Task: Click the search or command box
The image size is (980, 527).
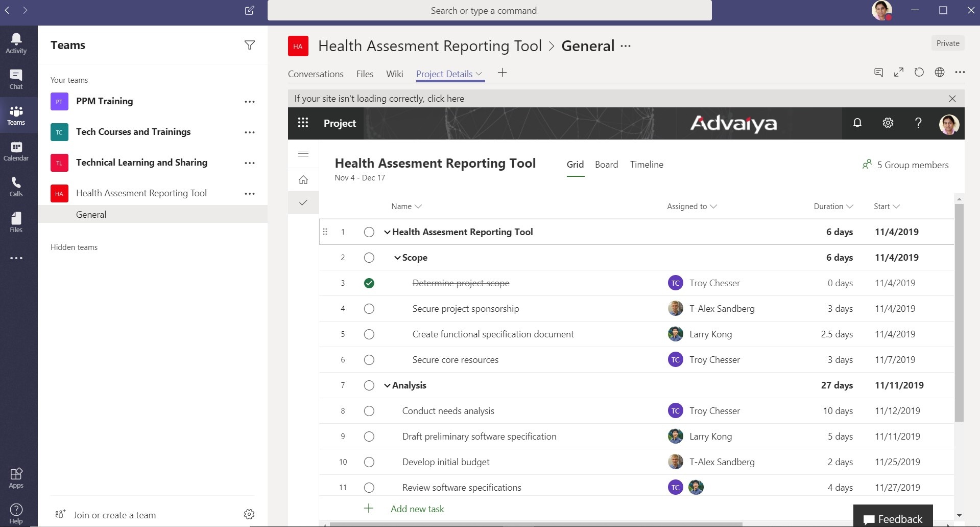Action: tap(489, 11)
